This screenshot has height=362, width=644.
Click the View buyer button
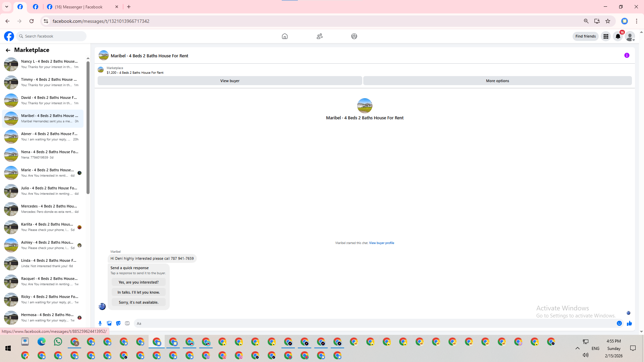[x=230, y=81]
